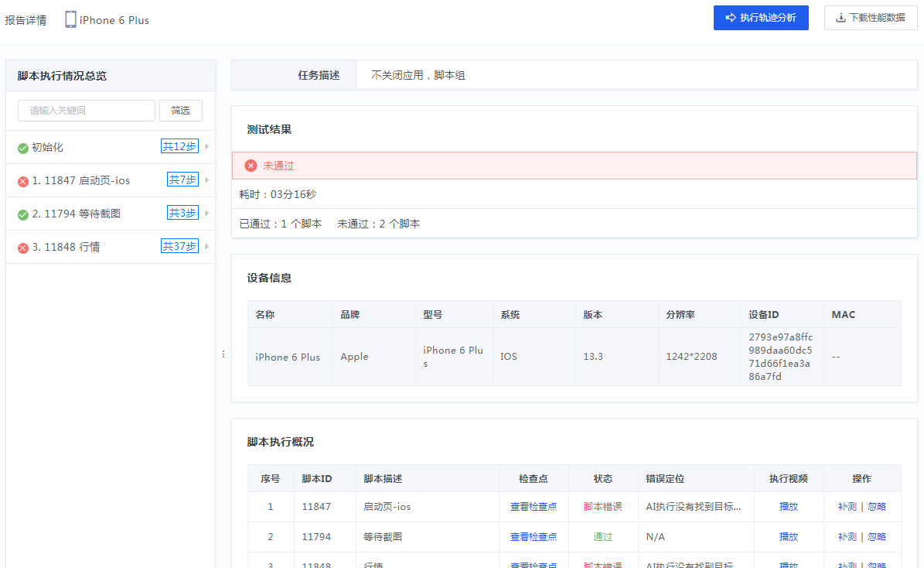
Task: Open the 共37步 badge for 行情
Action: 179,246
